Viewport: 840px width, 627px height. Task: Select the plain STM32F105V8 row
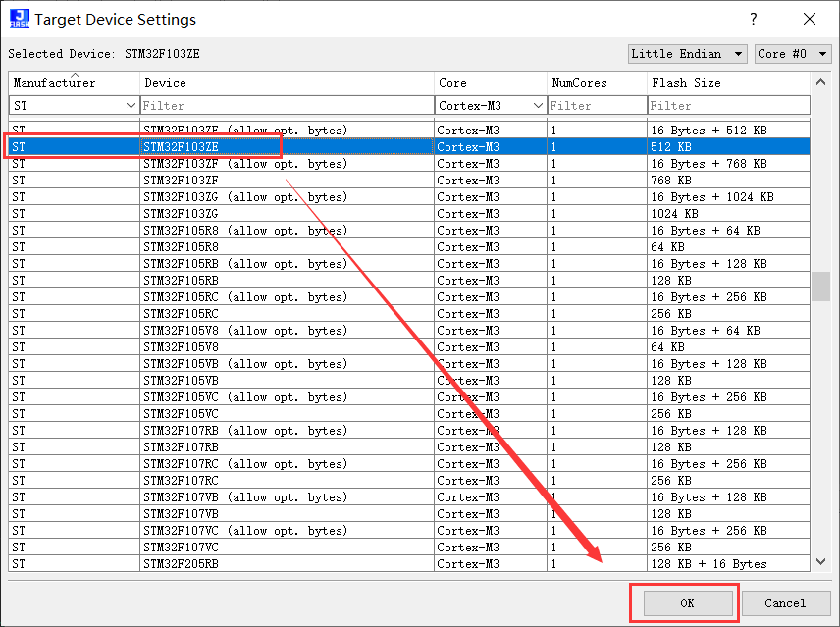tap(409, 347)
